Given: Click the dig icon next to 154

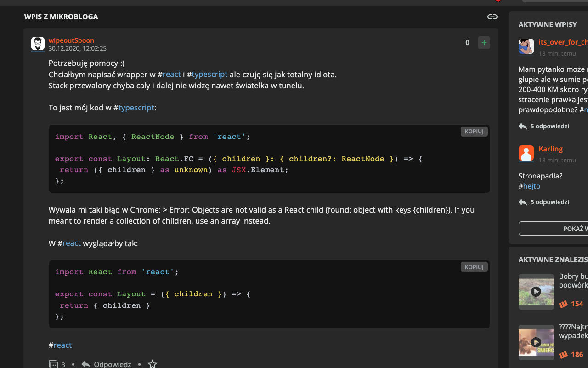Looking at the screenshot, I should (x=564, y=304).
